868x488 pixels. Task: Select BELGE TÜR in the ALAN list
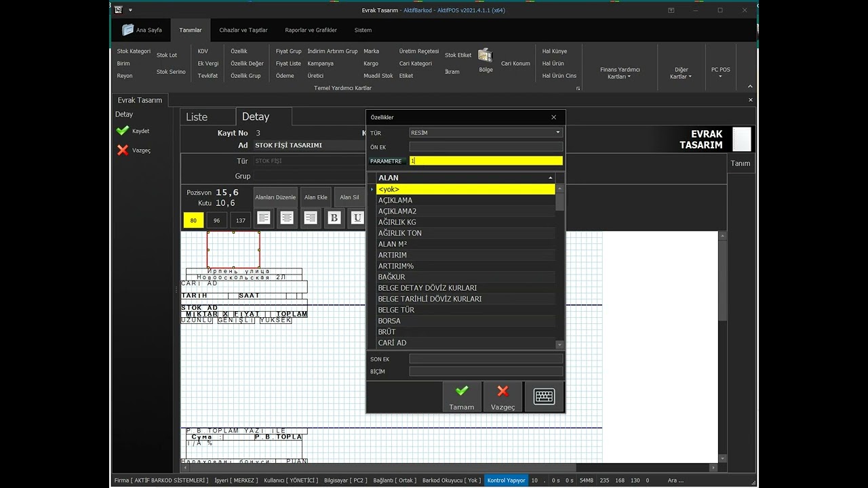pos(465,310)
